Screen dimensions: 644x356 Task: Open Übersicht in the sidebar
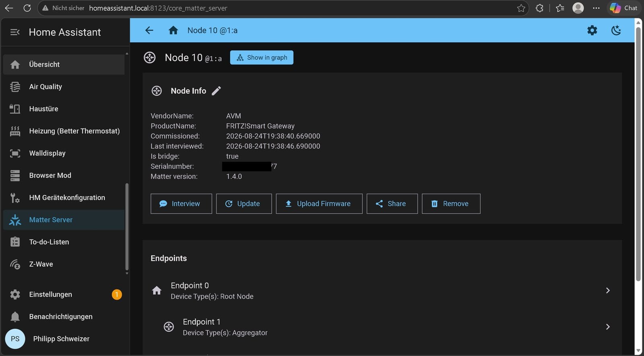(x=64, y=64)
